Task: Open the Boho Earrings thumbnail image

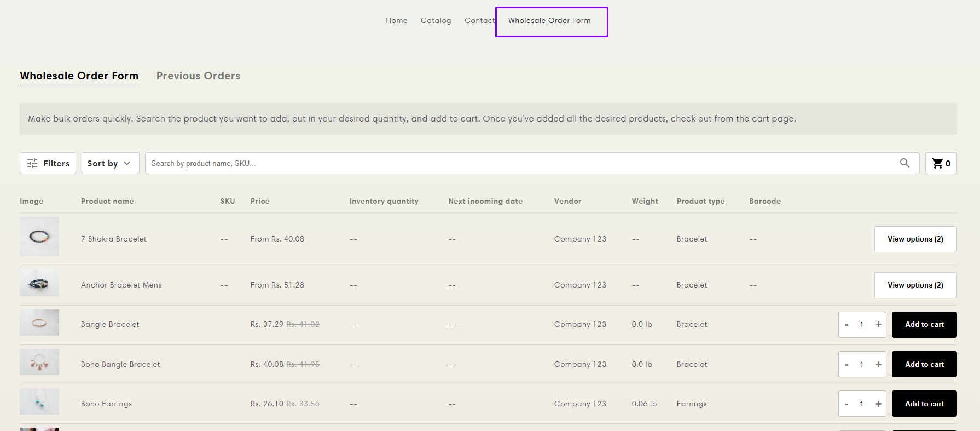Action: coord(39,401)
